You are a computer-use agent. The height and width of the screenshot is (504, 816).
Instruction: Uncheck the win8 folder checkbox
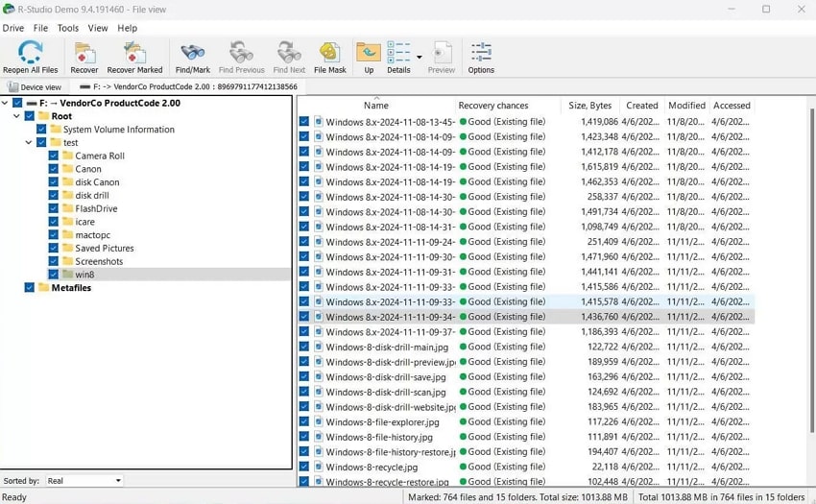[x=53, y=274]
